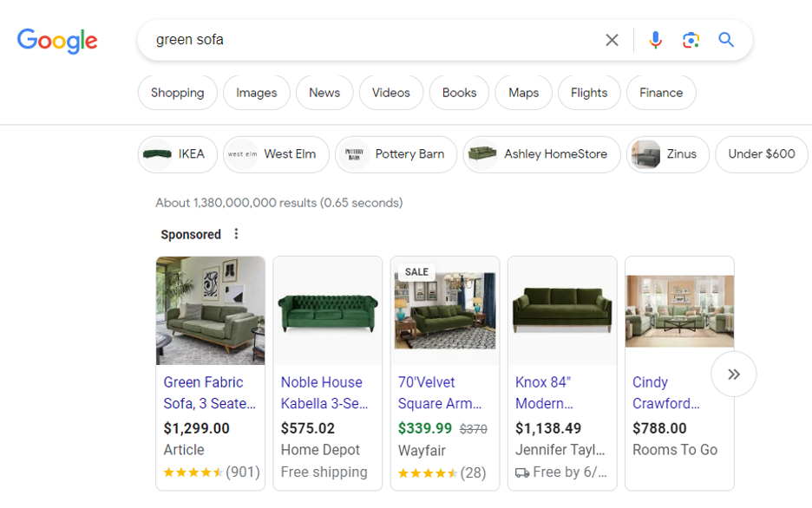This screenshot has height=508, width=812.
Task: Click the Rooms To Go seller name
Action: [x=675, y=450]
